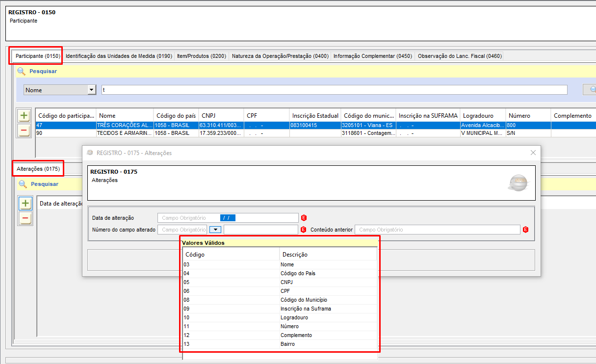Screen dimensions: 596x364
Task: Click the magnifier icon beside top Pesquisar
Action: [21, 71]
